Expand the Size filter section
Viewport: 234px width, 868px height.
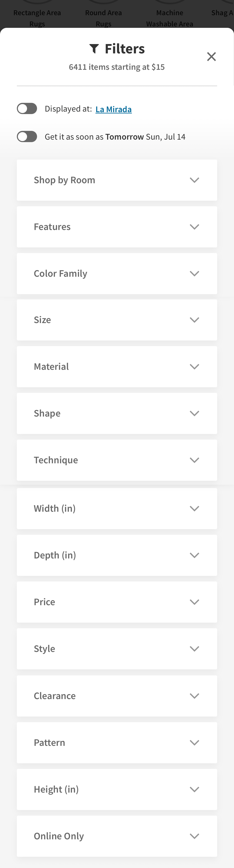point(117,320)
